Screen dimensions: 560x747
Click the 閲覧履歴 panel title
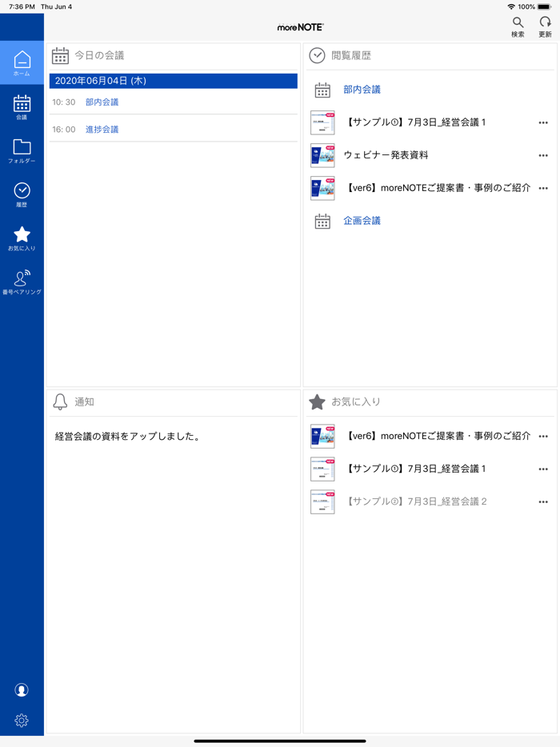click(351, 55)
